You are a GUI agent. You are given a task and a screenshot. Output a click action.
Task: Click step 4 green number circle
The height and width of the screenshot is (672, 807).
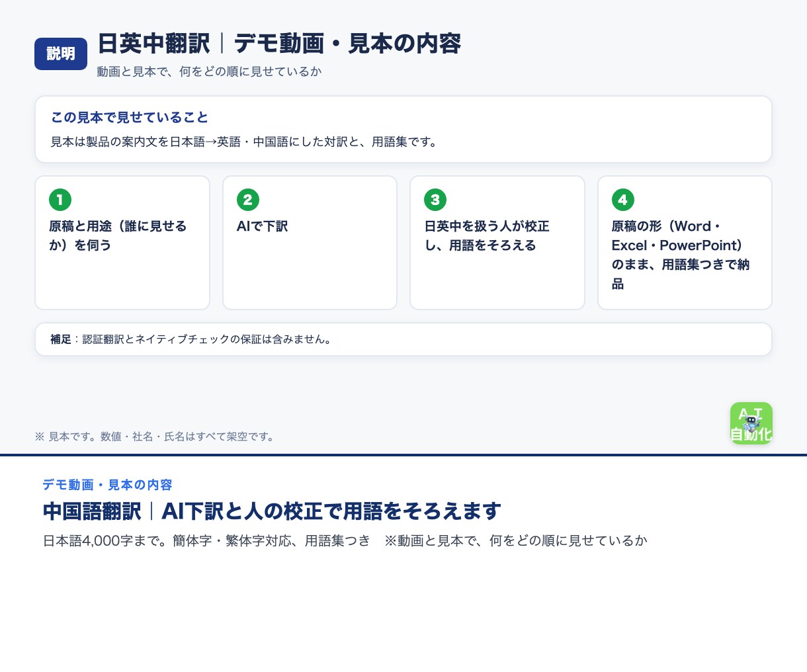tap(623, 200)
